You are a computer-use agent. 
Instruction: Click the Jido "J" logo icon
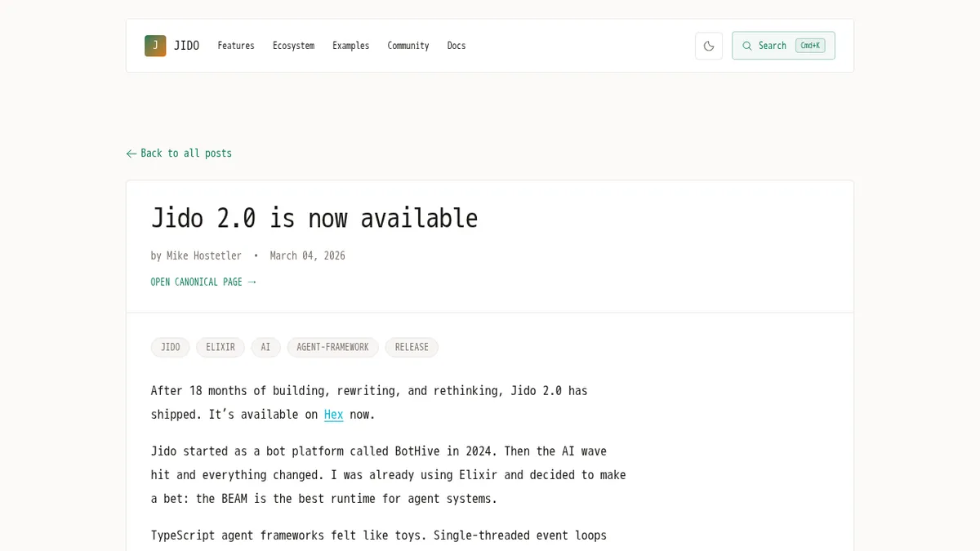(155, 46)
